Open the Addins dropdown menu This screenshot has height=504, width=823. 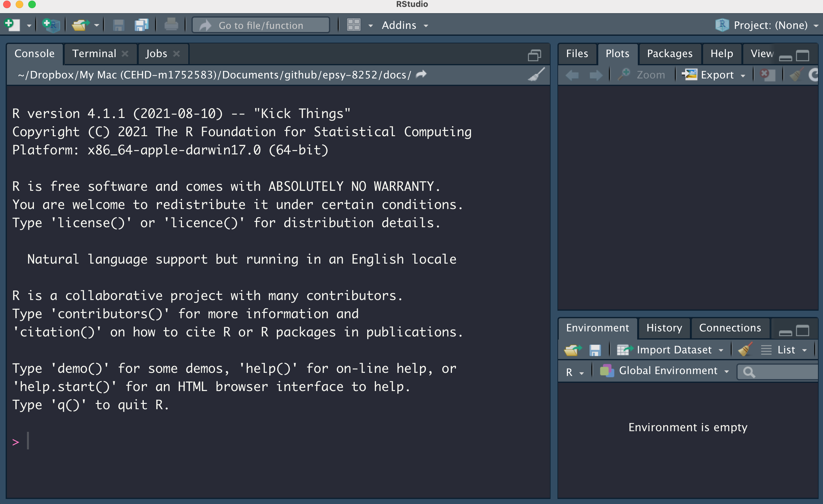coord(405,25)
